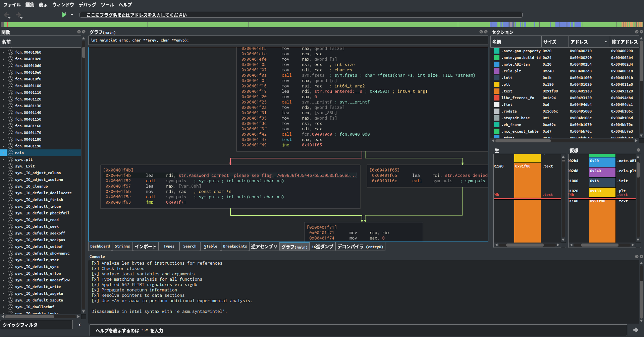Screen dimensions: 644x337
Task: Click the orange .text section color swatch
Action: pos(496,91)
